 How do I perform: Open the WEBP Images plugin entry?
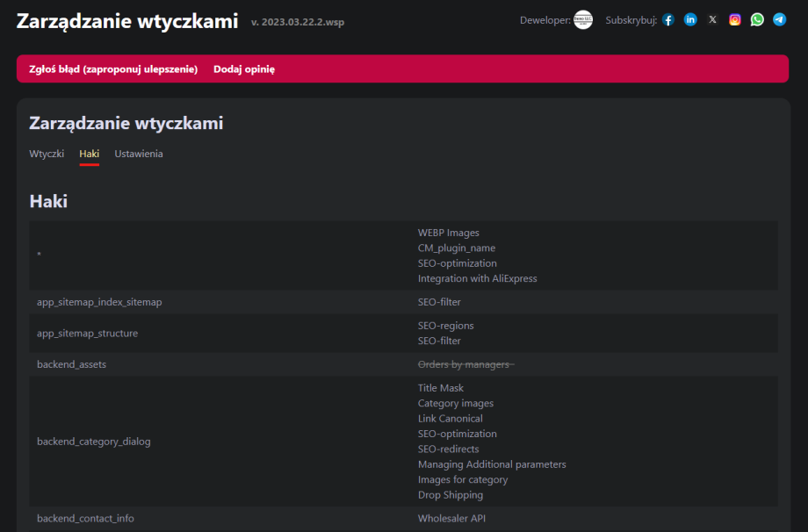click(448, 234)
